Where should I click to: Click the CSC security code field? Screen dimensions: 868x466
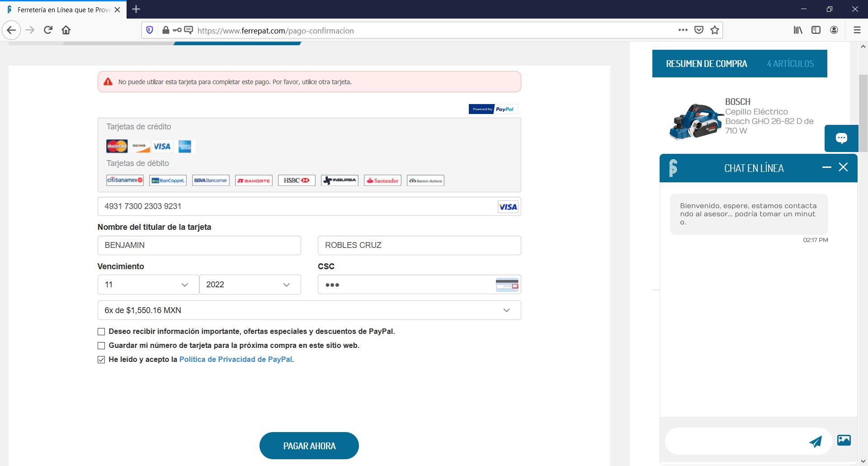(420, 285)
